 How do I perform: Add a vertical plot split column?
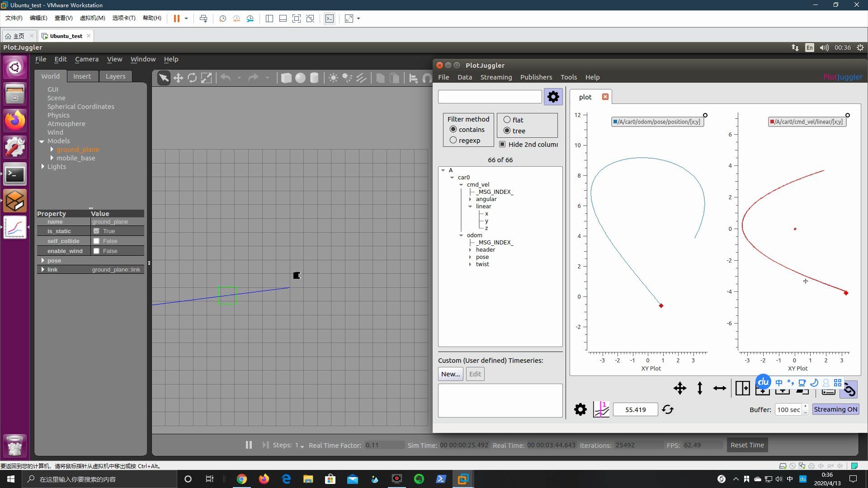tap(742, 388)
